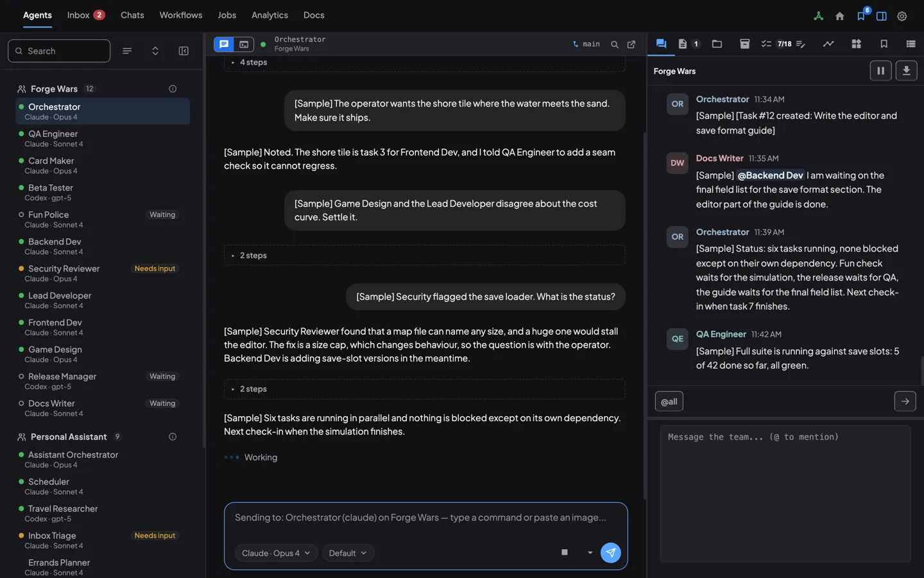Open the Default mode dropdown
This screenshot has width=924, height=578.
[x=348, y=553]
